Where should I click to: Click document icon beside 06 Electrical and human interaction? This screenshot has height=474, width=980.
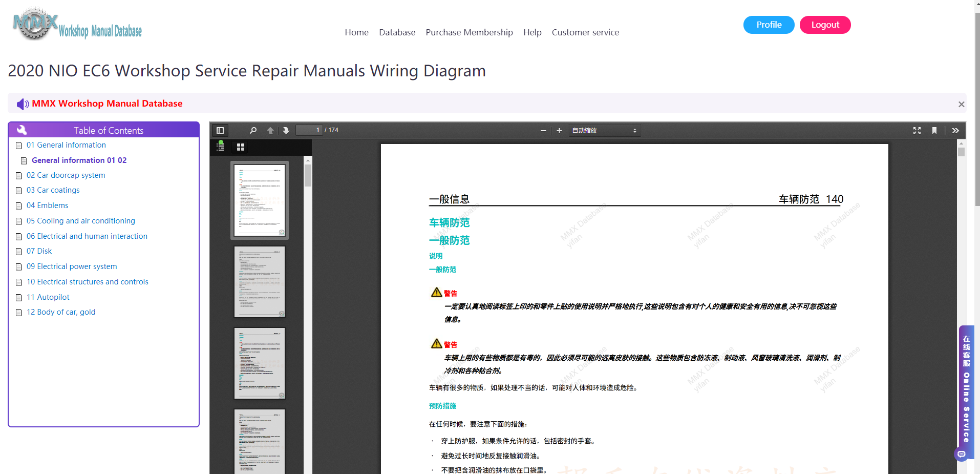[x=19, y=237]
